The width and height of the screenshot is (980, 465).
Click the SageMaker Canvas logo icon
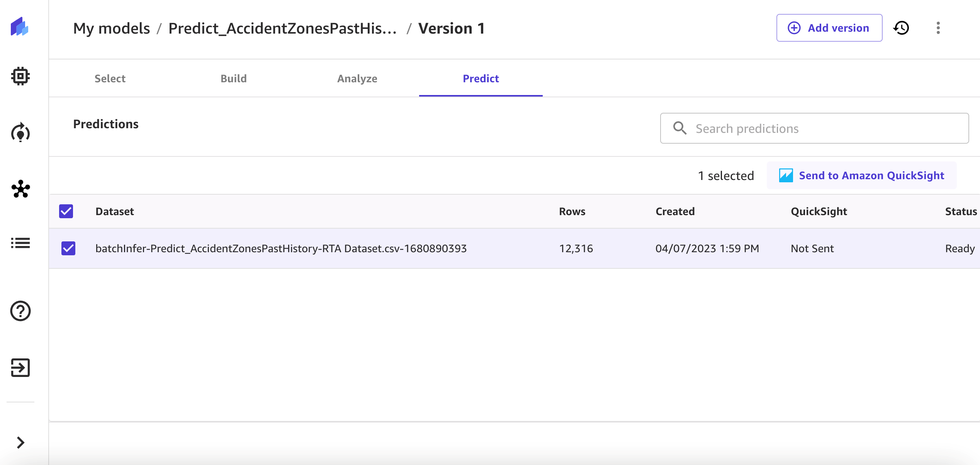tap(20, 27)
